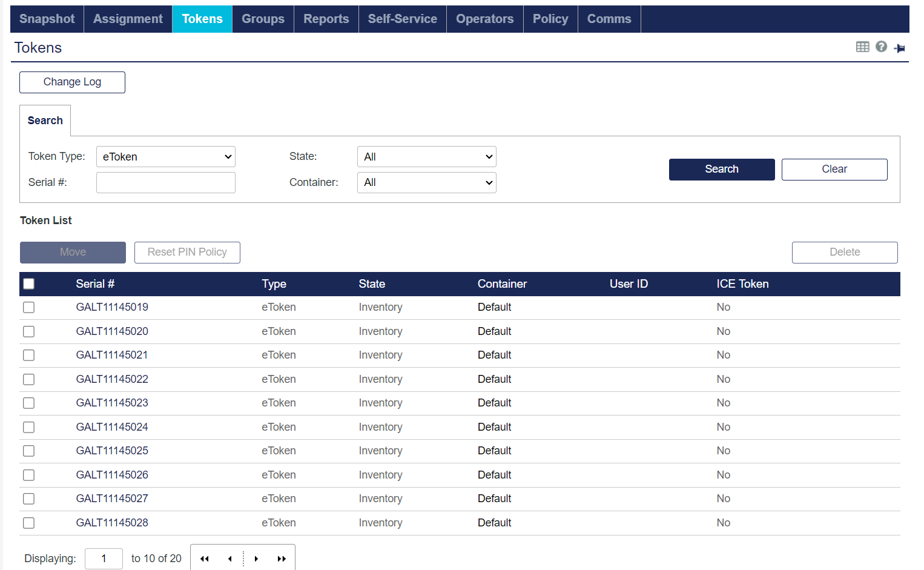Open the table view icon
924x570 pixels.
(x=862, y=47)
